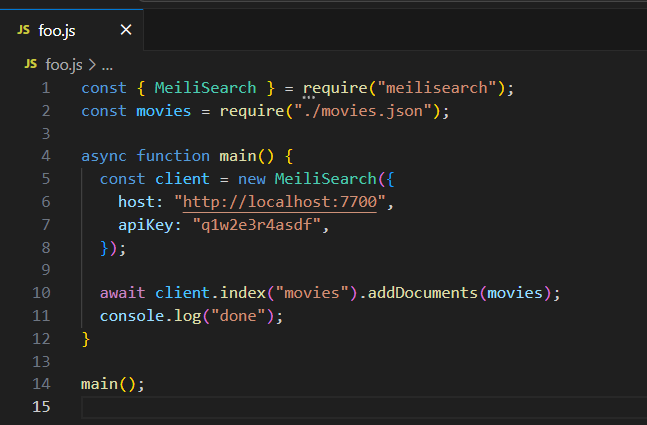Viewport: 647px width, 425px height.
Task: Expand the breadcrumb ellipsis symbol list
Action: coord(107,65)
